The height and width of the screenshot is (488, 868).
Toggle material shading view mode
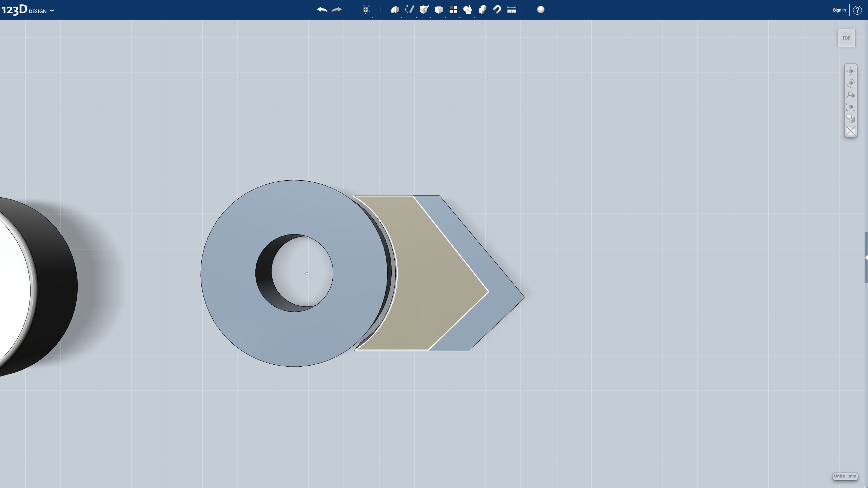click(x=851, y=118)
